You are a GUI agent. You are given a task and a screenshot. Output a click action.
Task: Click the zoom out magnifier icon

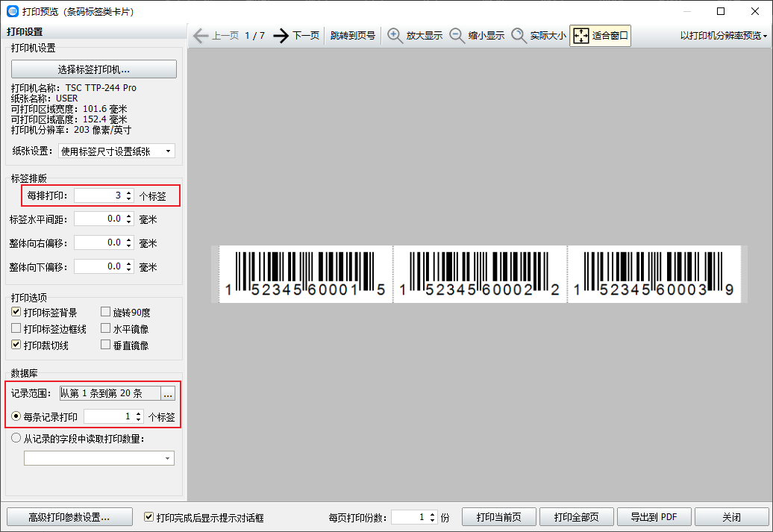(457, 36)
